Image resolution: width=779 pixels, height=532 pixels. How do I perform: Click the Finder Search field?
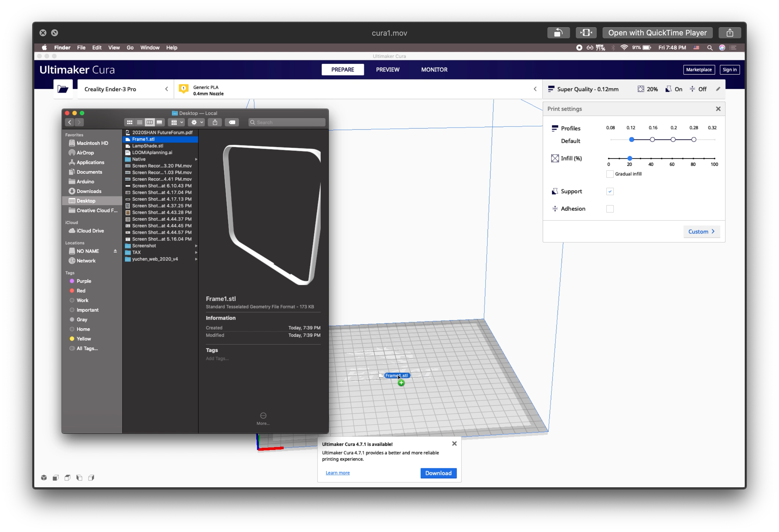click(x=287, y=122)
